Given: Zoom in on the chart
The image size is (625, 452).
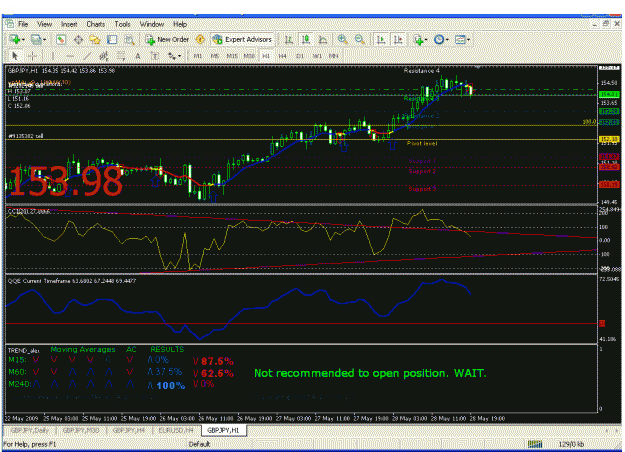Looking at the screenshot, I should [x=342, y=39].
